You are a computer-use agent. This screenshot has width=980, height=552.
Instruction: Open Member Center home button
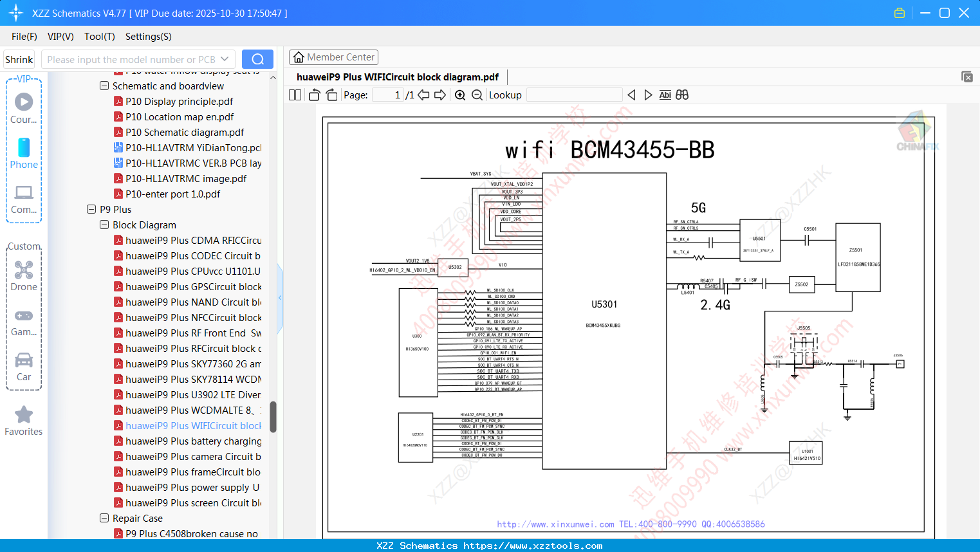click(x=333, y=57)
